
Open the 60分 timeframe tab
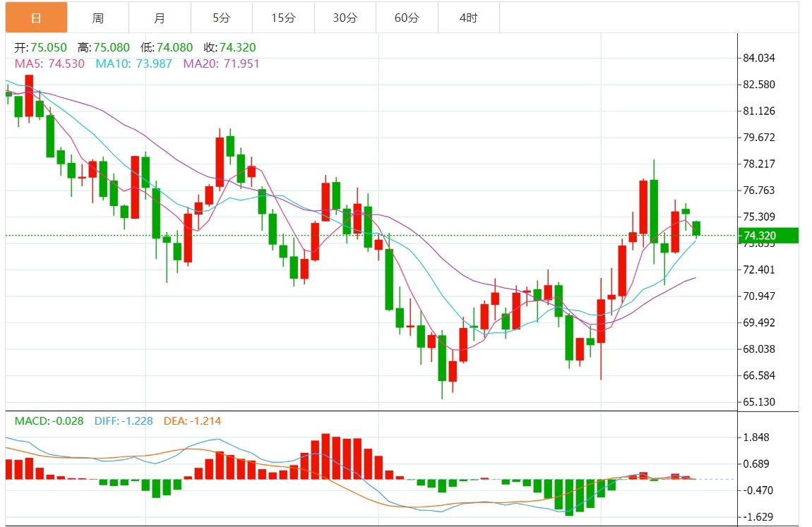[x=407, y=18]
